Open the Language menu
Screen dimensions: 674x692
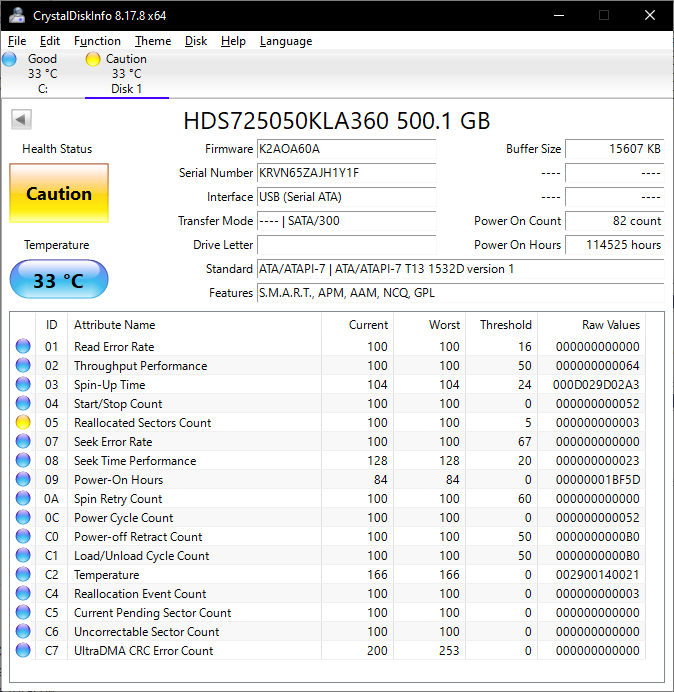[x=285, y=41]
